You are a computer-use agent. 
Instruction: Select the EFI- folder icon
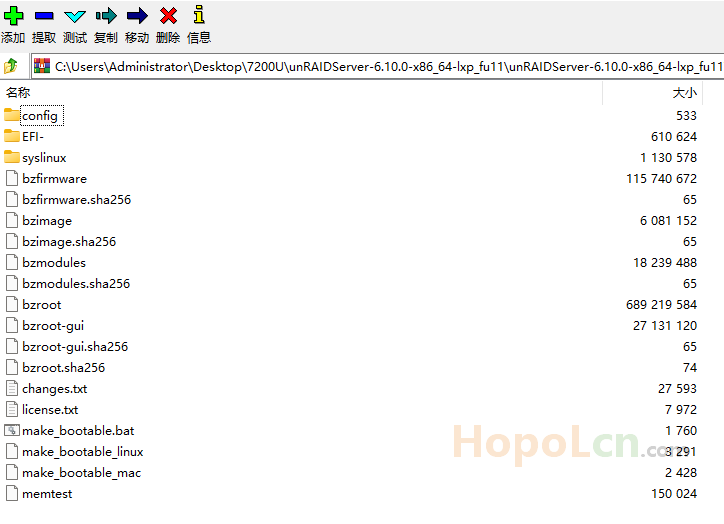coord(12,136)
